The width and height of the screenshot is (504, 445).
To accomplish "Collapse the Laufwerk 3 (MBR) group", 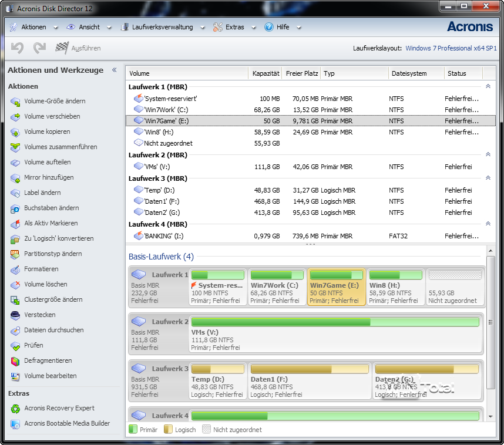I will pos(488,178).
